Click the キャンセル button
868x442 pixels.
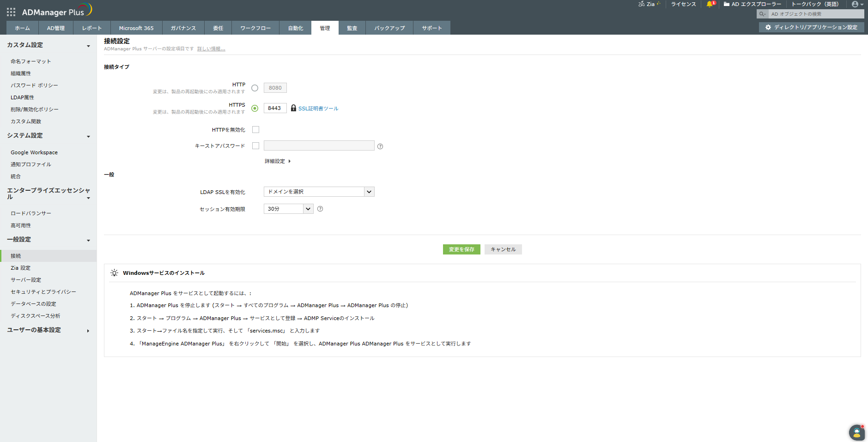pos(503,249)
